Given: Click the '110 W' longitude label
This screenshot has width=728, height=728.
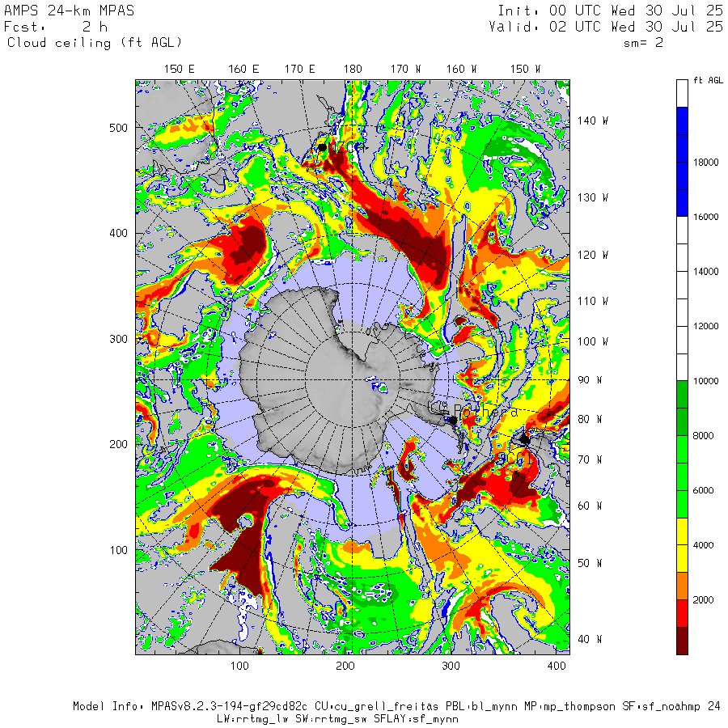Looking at the screenshot, I should pyautogui.click(x=593, y=301).
